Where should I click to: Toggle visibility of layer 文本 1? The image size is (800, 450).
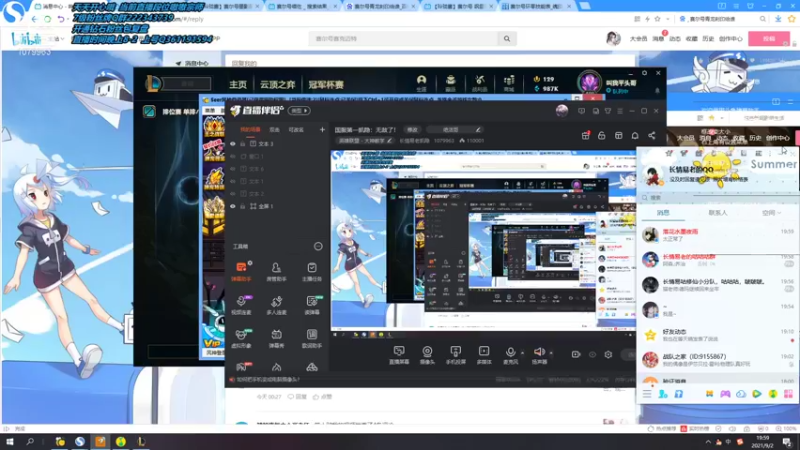233,181
